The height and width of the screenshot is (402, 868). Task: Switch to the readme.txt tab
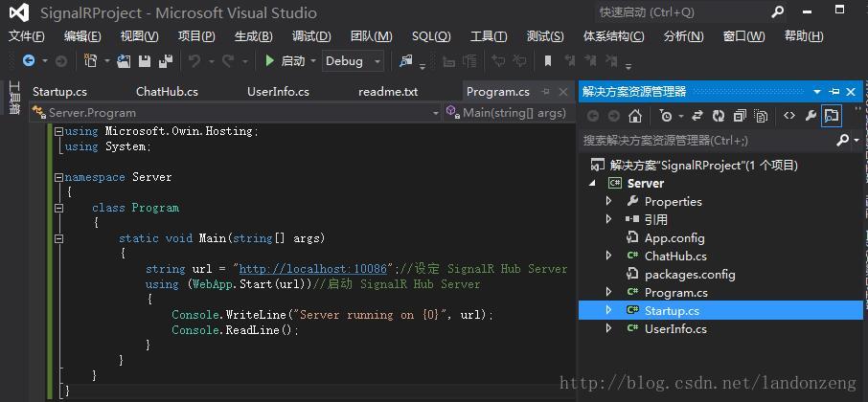click(388, 92)
